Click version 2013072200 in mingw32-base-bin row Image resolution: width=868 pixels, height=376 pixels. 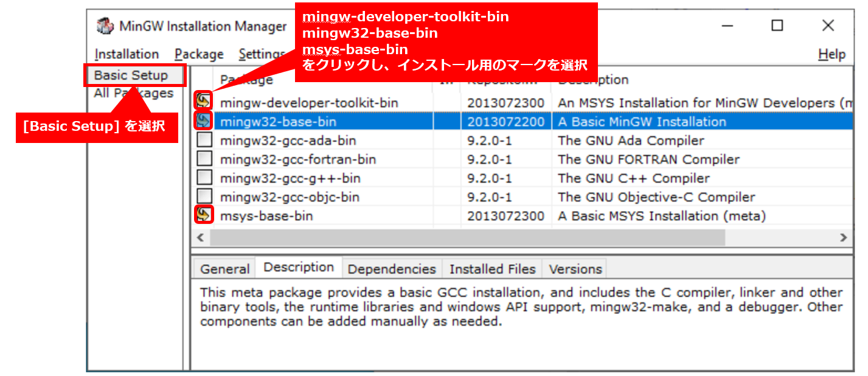(x=505, y=122)
